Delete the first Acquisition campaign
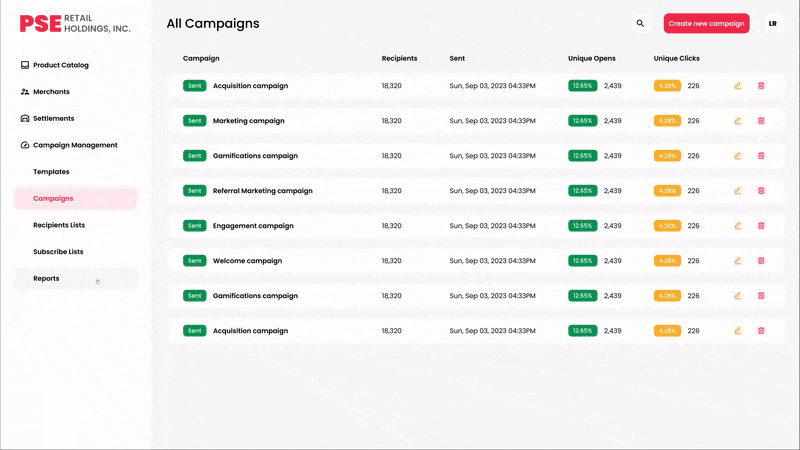Screen dimensions: 800x450 tap(761, 86)
